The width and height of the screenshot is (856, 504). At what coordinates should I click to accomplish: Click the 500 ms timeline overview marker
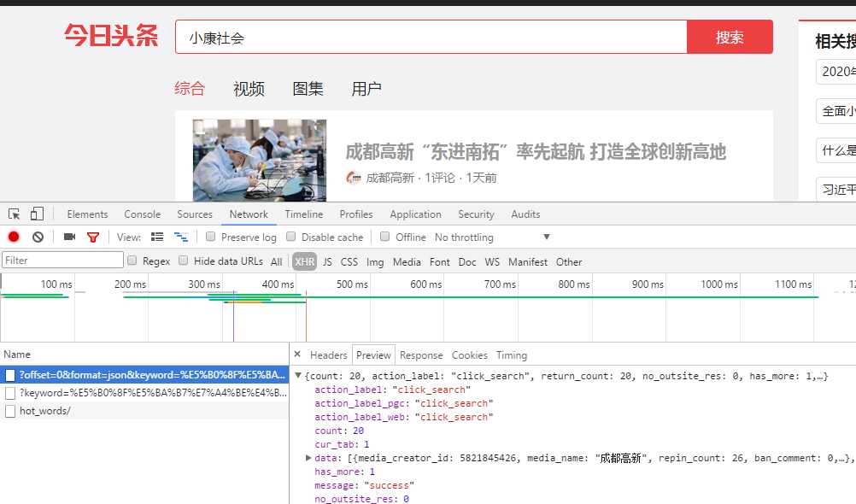[352, 284]
